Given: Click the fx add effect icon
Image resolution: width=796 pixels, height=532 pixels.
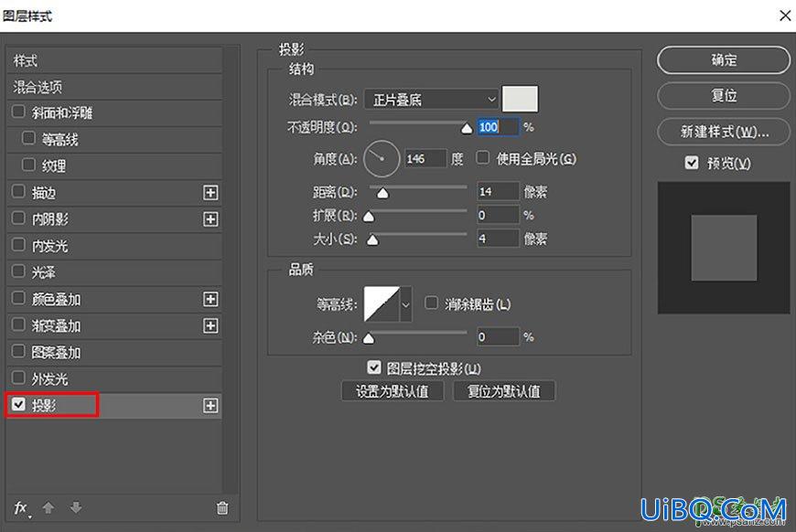Looking at the screenshot, I should point(21,508).
